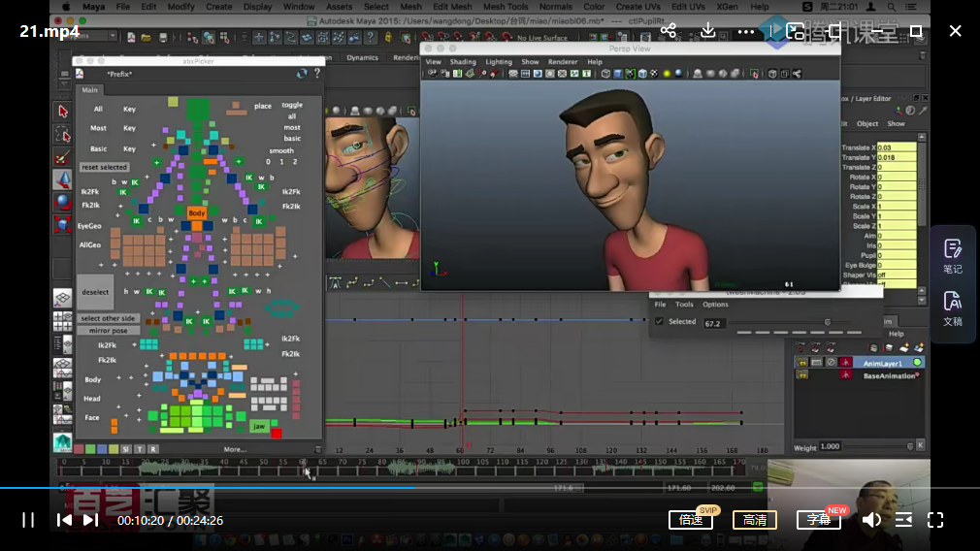Viewport: 980px width, 551px height.
Task: Skip to next video
Action: click(x=90, y=520)
